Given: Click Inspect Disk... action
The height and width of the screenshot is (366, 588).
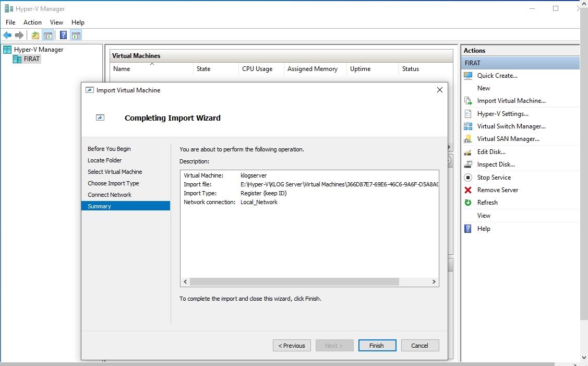Looking at the screenshot, I should pos(496,164).
